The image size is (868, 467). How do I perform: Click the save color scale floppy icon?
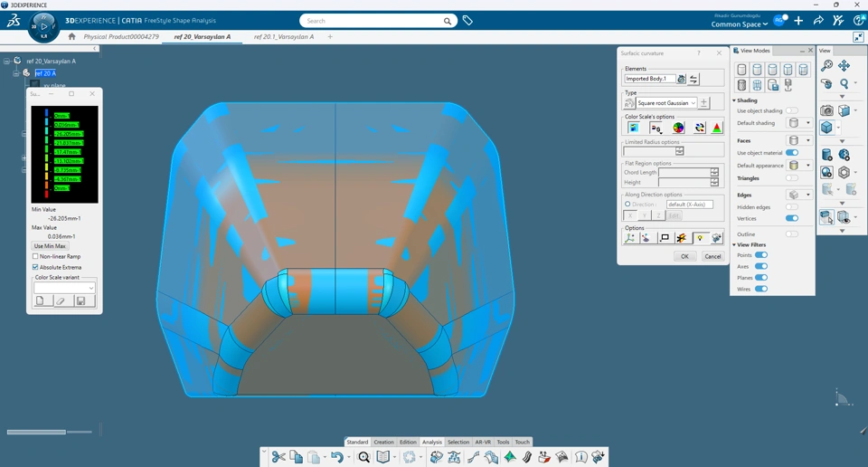tap(80, 300)
